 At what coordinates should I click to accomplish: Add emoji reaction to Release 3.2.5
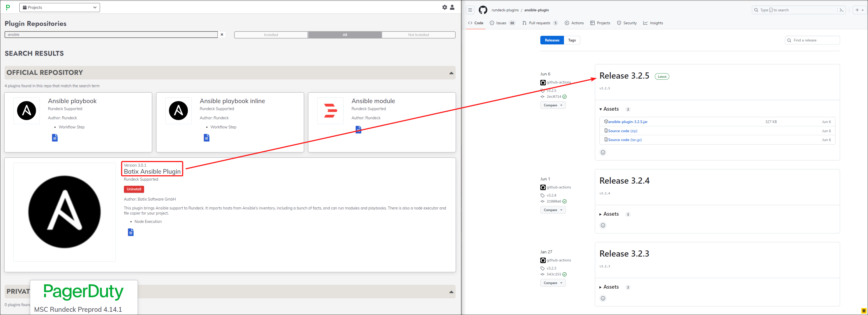coord(603,152)
